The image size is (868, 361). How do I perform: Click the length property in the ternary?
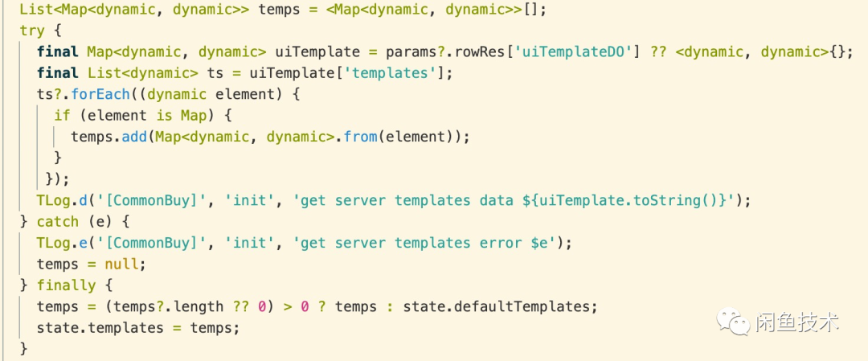coord(198,307)
